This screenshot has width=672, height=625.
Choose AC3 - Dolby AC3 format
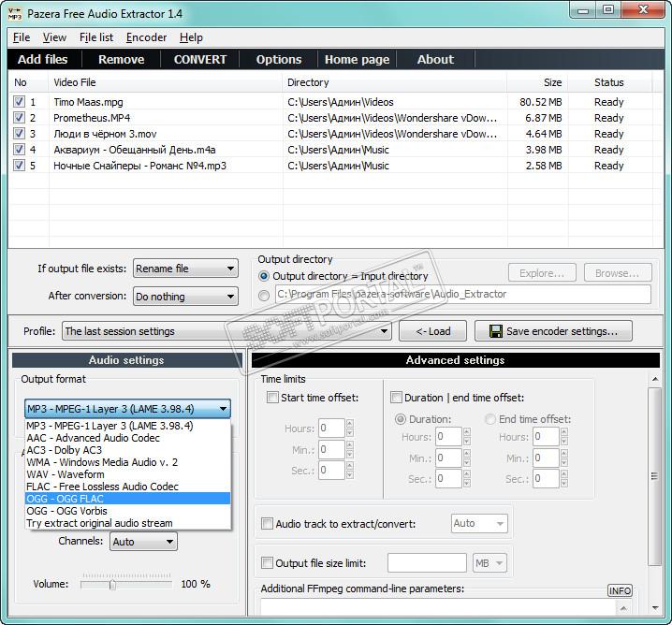(128, 450)
